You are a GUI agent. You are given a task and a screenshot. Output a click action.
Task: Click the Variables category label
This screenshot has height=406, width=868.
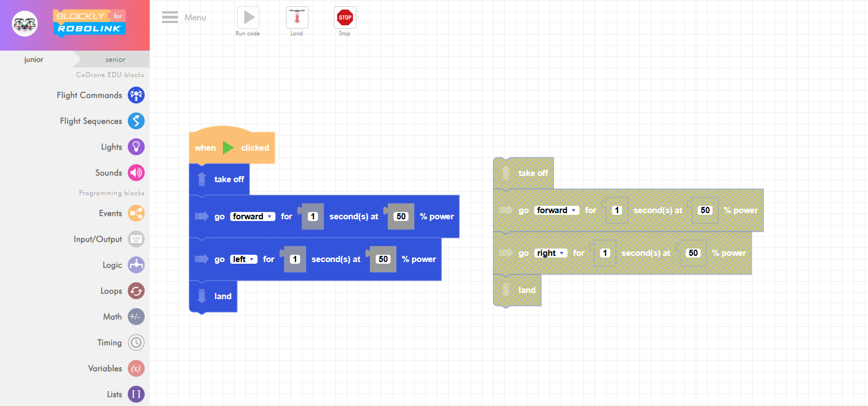tap(105, 368)
